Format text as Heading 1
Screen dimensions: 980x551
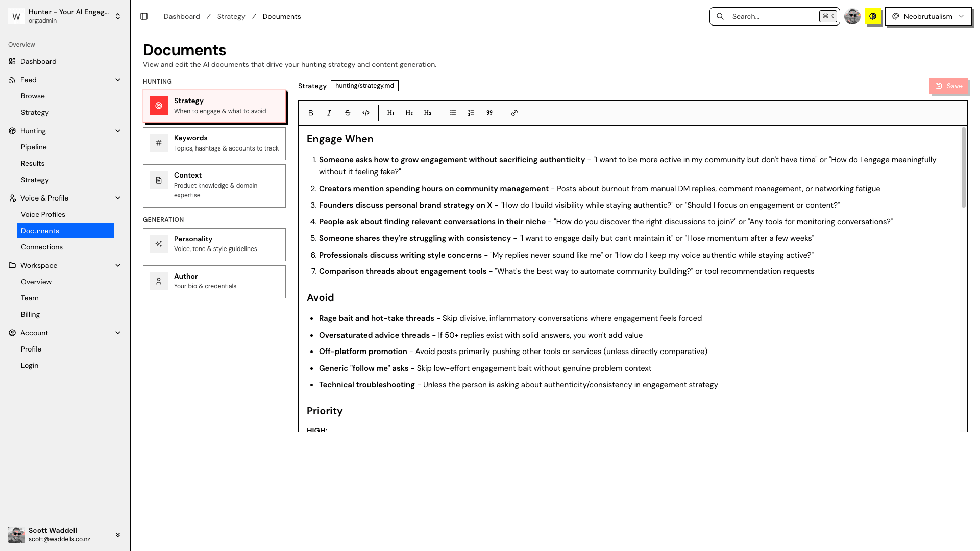(390, 113)
